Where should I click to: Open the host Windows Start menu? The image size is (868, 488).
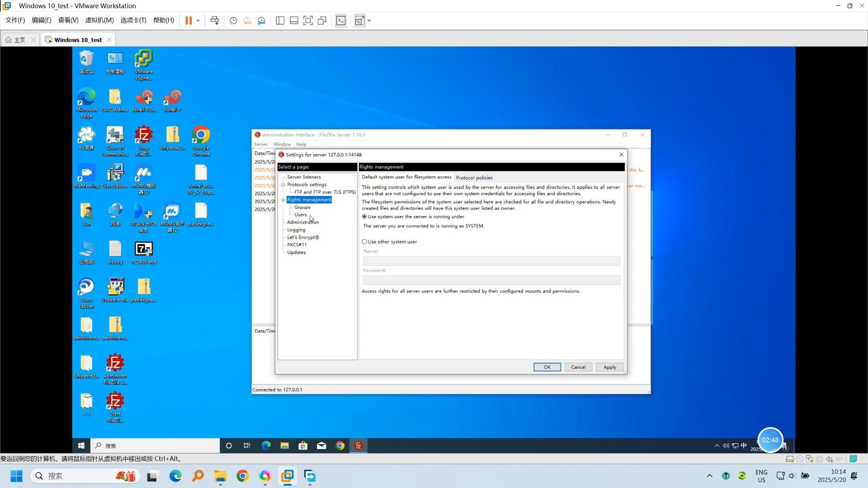coord(16,476)
